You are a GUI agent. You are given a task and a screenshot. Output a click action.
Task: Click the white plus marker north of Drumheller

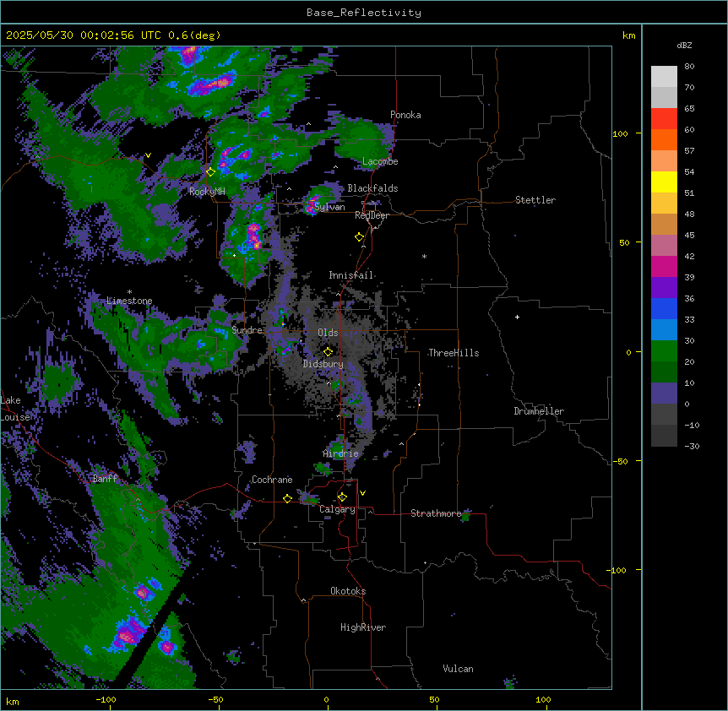(517, 317)
